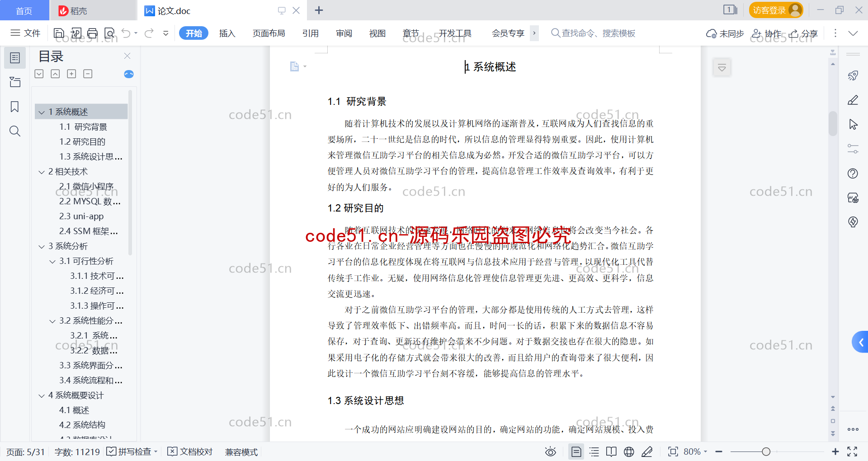Click the zoom out minus button
The image size is (868, 461).
tap(719, 452)
